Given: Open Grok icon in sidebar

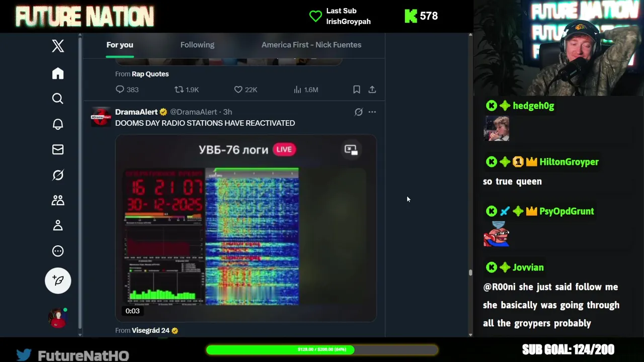Looking at the screenshot, I should pyautogui.click(x=58, y=175).
